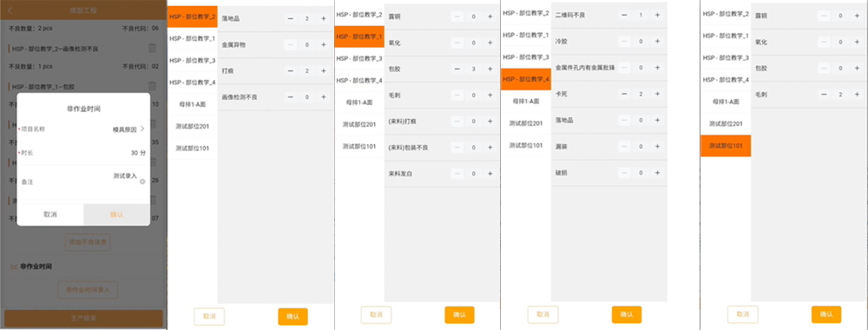Decrease 毛刺 count showing 2
Image resolution: width=868 pixels, height=330 pixels.
click(x=825, y=95)
